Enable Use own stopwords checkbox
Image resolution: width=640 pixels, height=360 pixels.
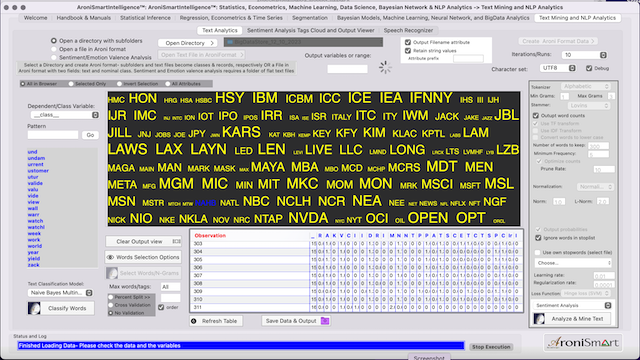(538, 253)
